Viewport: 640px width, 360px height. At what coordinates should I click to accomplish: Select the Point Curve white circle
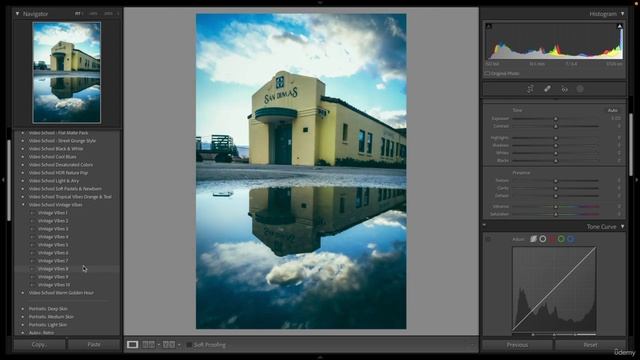tap(542, 239)
